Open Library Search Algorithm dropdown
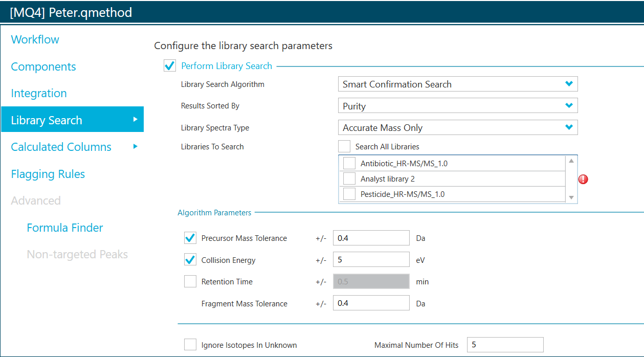The image size is (644, 357). (457, 84)
